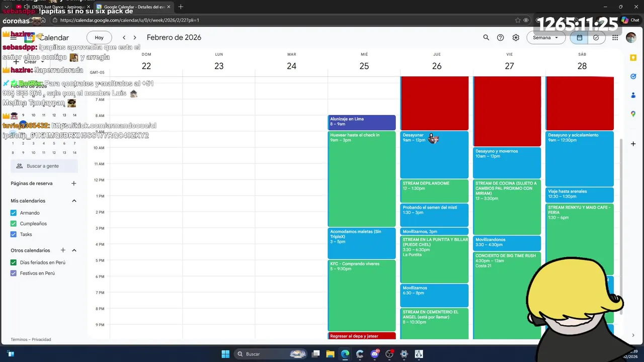Hide the side panel chevron
This screenshot has height=362, width=644.
pos(633,335)
